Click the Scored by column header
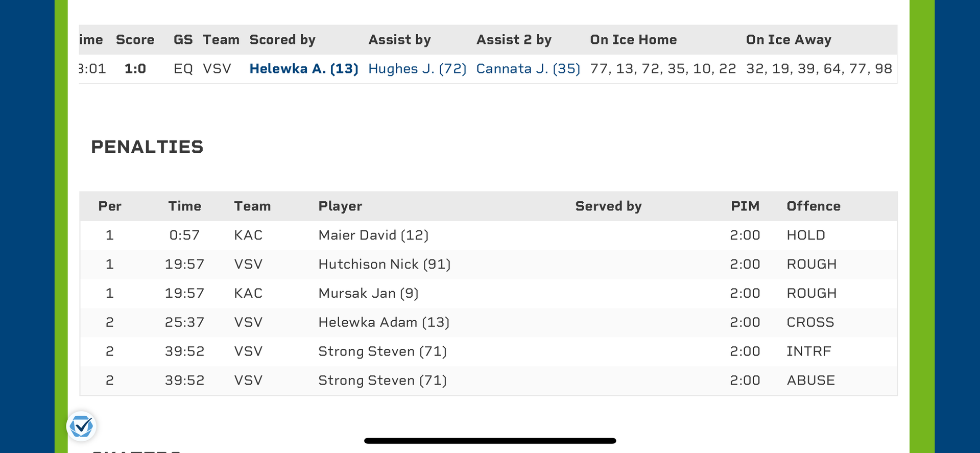Image resolution: width=980 pixels, height=453 pixels. [x=282, y=40]
